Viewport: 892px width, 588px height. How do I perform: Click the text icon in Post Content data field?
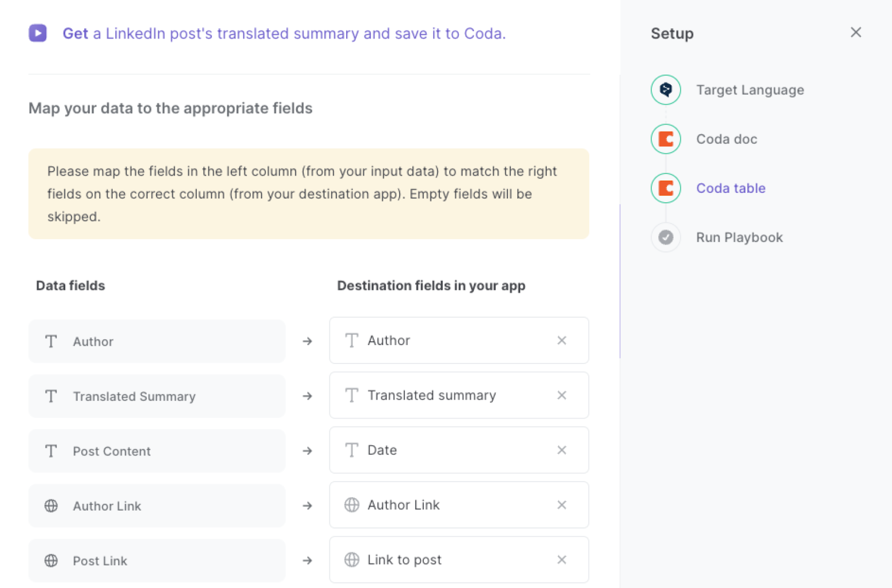click(51, 451)
